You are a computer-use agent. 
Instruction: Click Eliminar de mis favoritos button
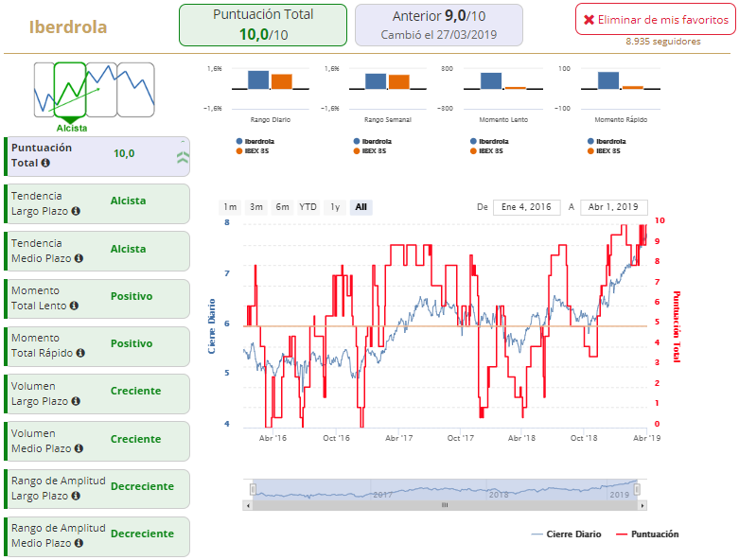[656, 19]
